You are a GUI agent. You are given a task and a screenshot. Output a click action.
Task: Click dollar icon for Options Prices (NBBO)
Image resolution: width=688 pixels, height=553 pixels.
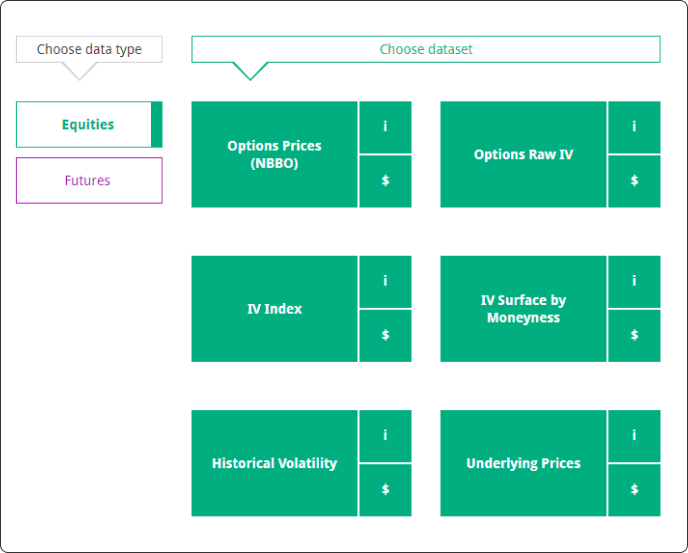coord(385,181)
